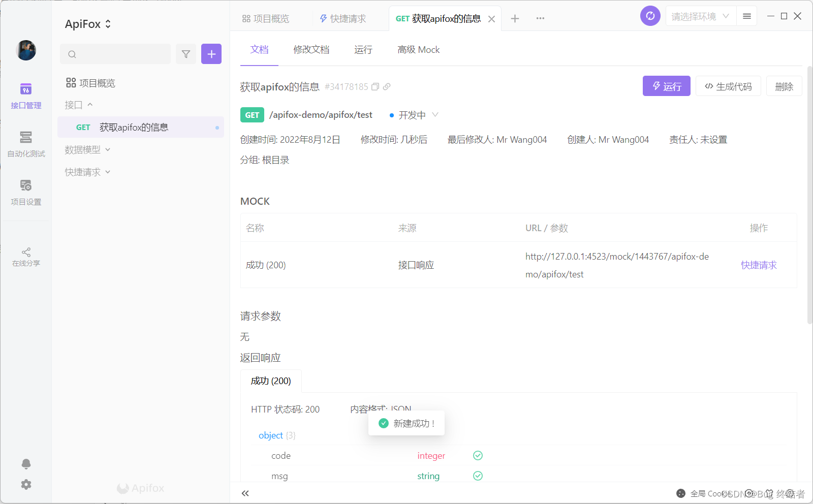Switch to the 快捷请求 top tab
The image size is (813, 504).
click(343, 19)
